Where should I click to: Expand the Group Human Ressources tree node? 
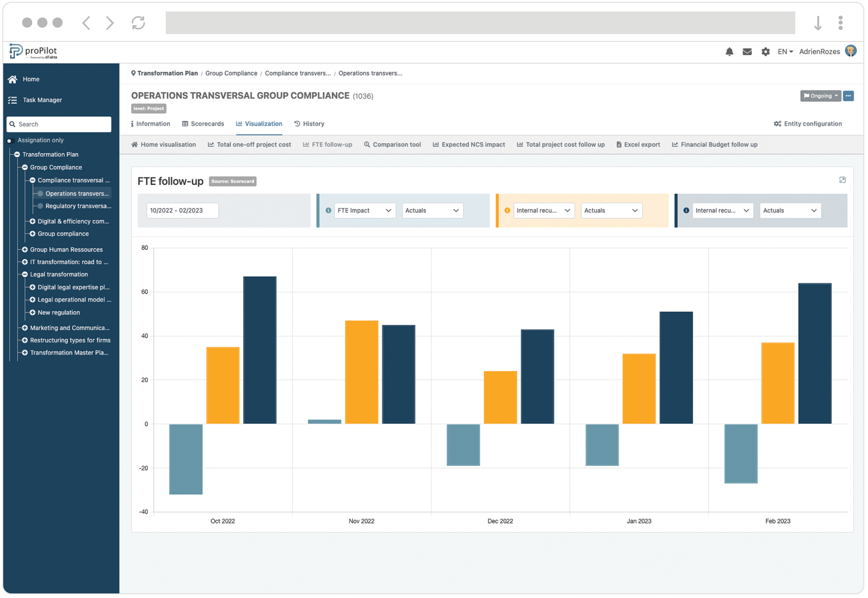click(25, 249)
